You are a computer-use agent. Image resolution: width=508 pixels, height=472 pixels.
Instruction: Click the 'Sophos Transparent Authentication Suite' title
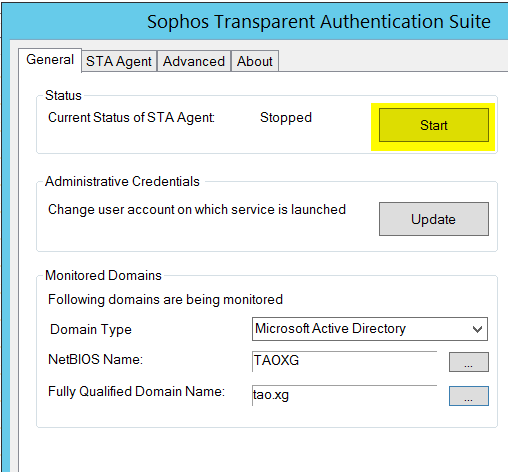[319, 22]
